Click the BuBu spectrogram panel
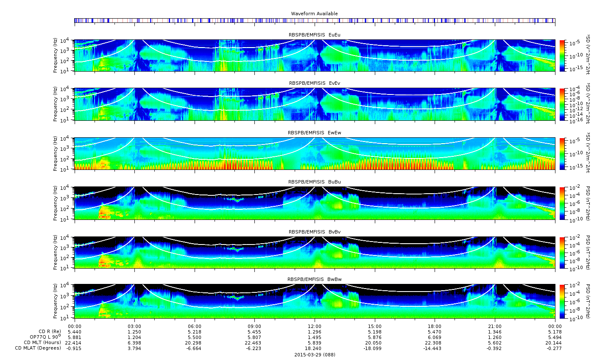Image resolution: width=597 pixels, height=364 pixels. 315,203
